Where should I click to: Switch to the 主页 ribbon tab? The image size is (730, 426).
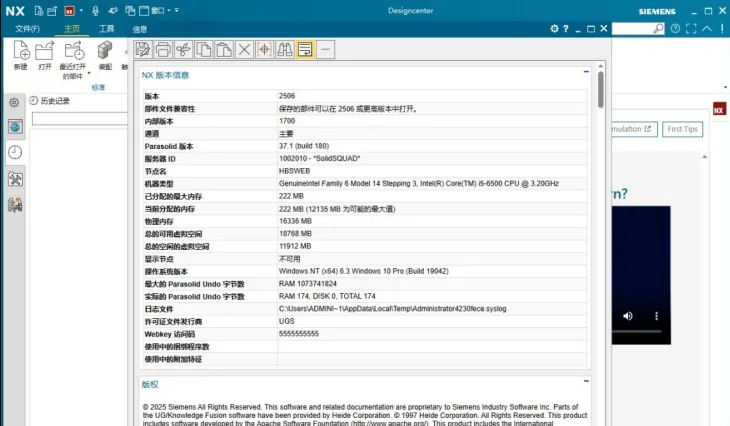coord(72,29)
